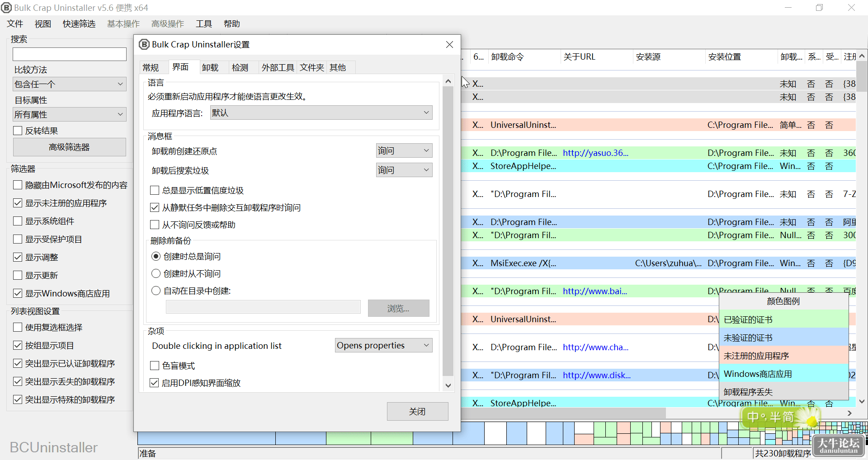The image size is (868, 460).
Task: Switch to the 常规 settings tab
Action: coord(151,67)
